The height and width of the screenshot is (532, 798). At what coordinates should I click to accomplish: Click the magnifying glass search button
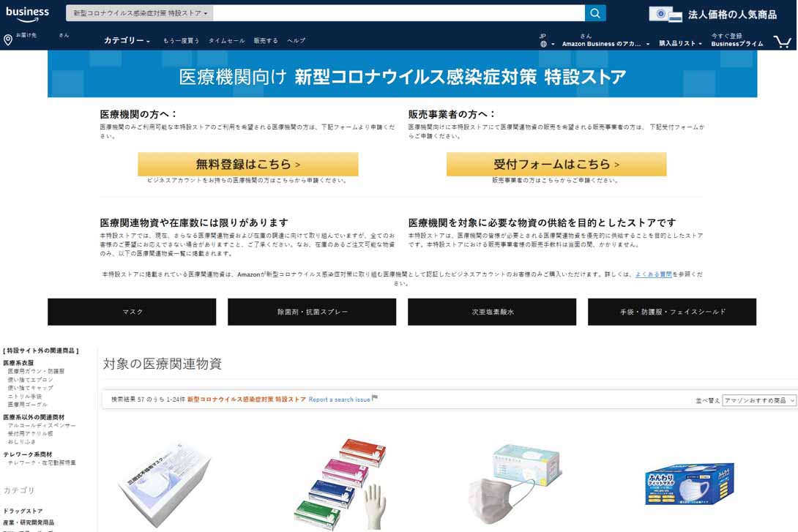(x=595, y=13)
